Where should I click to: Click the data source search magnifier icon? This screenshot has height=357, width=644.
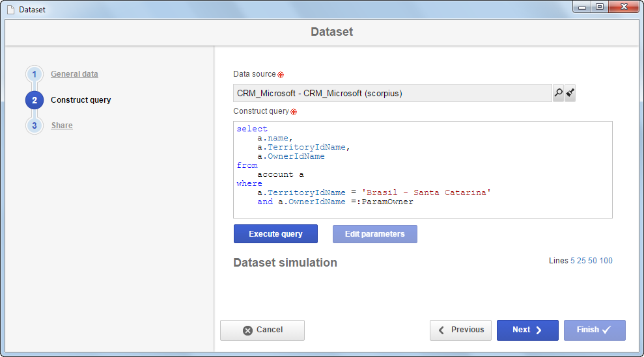(x=558, y=93)
